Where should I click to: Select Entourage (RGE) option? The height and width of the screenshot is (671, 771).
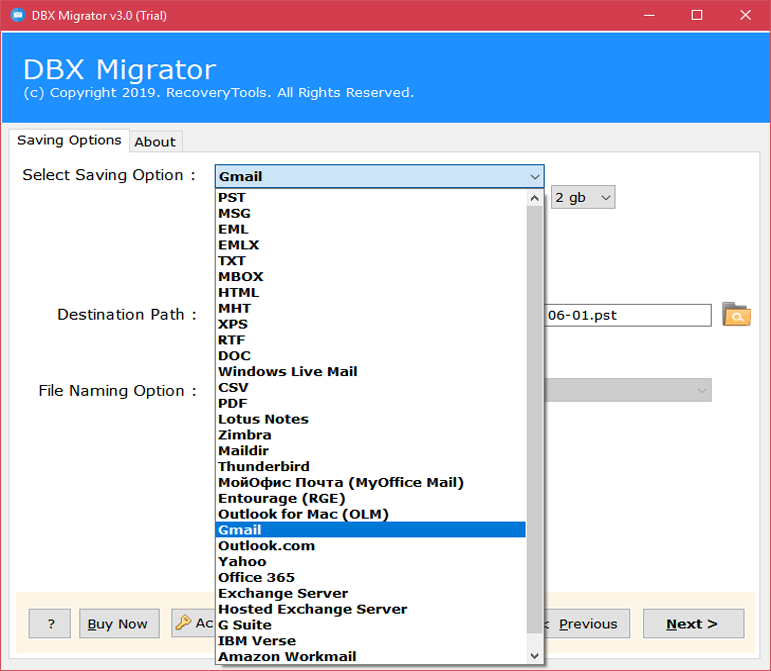tap(371, 498)
